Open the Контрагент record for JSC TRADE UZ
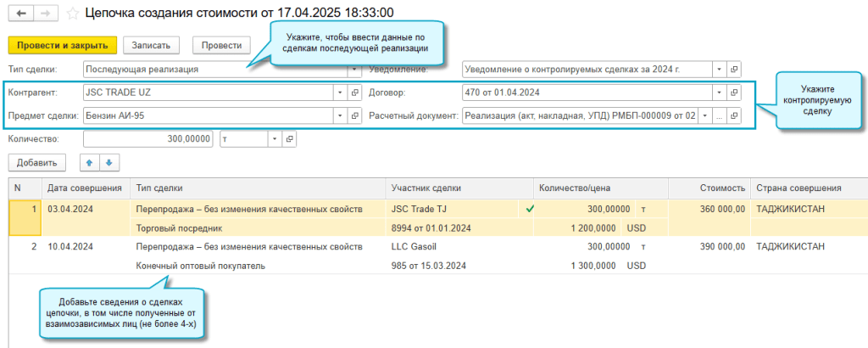 pyautogui.click(x=356, y=93)
